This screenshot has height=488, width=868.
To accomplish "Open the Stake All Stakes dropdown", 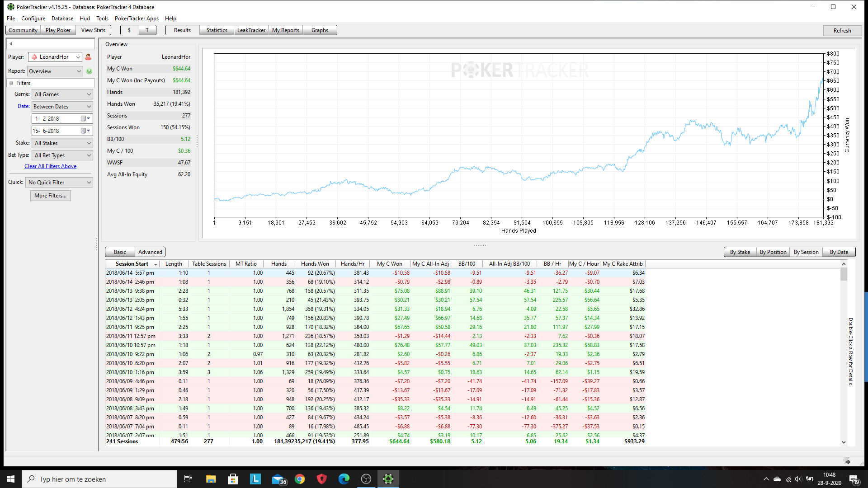I will tap(62, 143).
